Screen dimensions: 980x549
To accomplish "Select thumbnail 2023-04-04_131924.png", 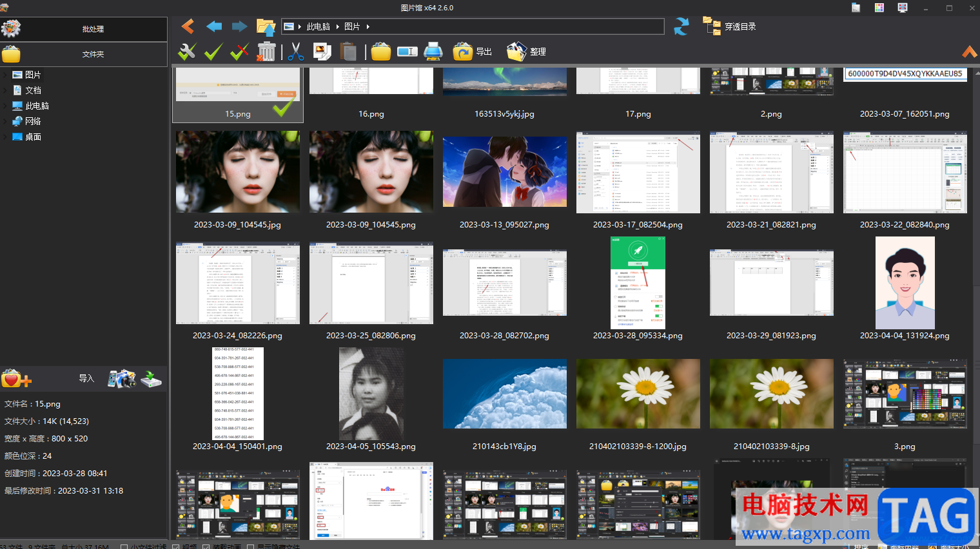I will [905, 283].
